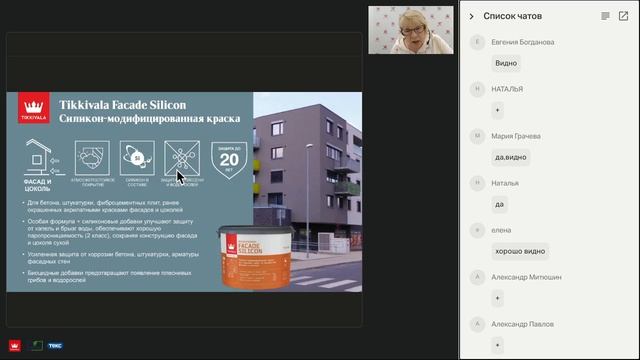Select Мария Грачева chat name
The image size is (640, 360).
click(x=516, y=136)
